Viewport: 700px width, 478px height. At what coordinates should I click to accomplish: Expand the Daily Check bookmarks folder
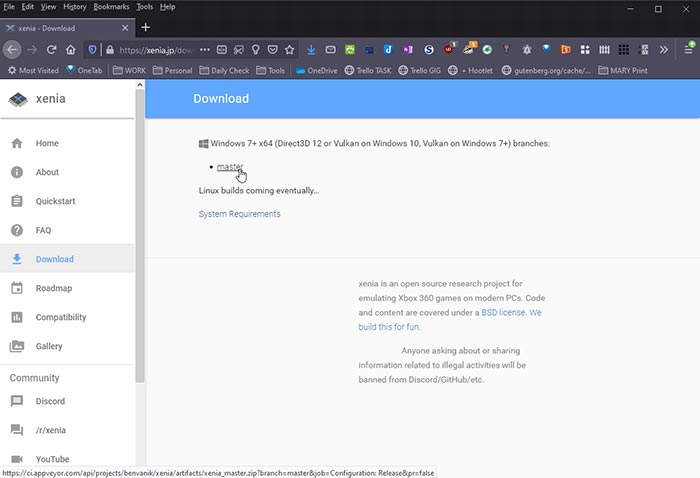(224, 70)
